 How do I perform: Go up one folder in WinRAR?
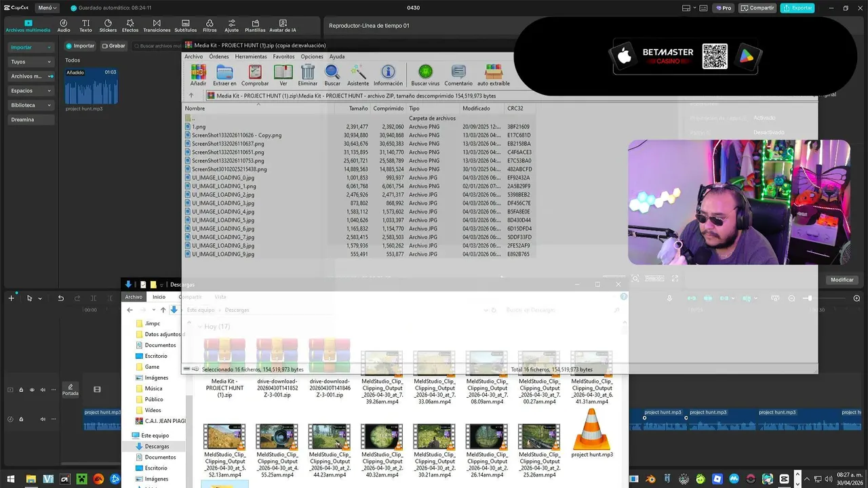191,96
